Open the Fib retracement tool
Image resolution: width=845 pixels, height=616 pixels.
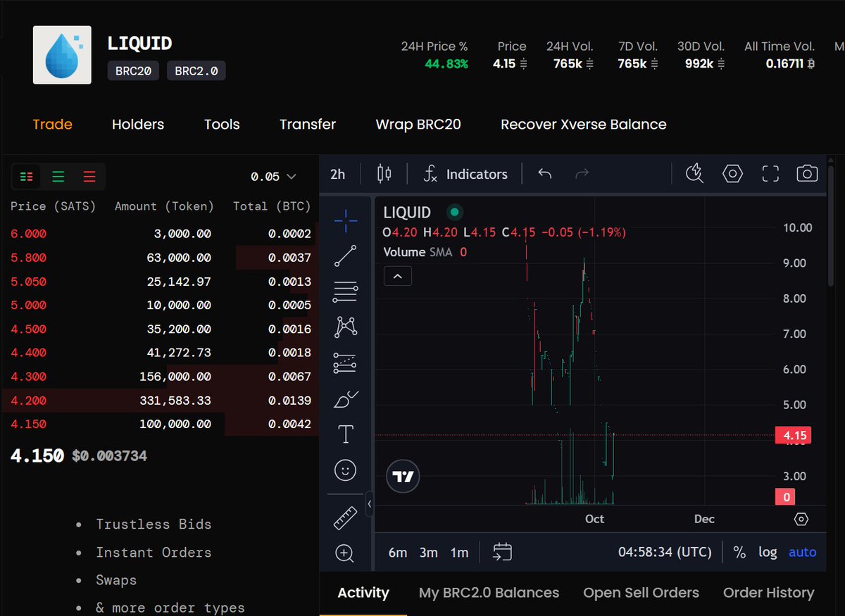(x=345, y=291)
